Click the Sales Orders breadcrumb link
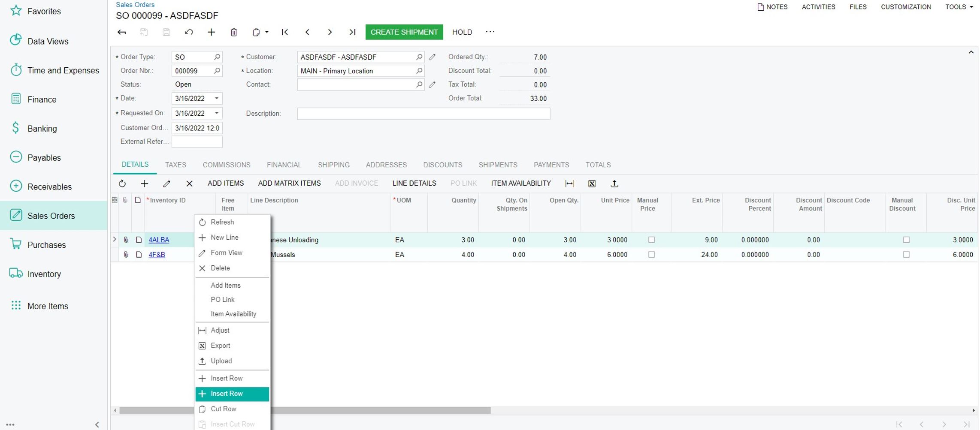The height and width of the screenshot is (430, 980). click(135, 5)
